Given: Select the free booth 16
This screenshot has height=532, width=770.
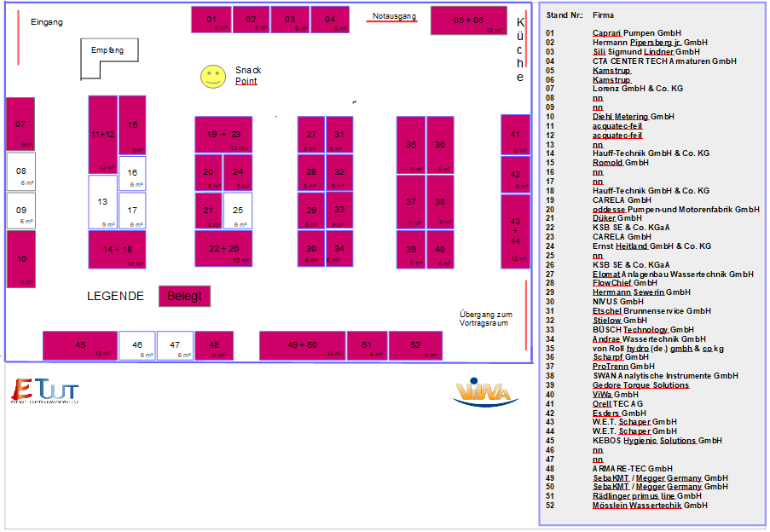Looking at the screenshot, I should tap(132, 173).
